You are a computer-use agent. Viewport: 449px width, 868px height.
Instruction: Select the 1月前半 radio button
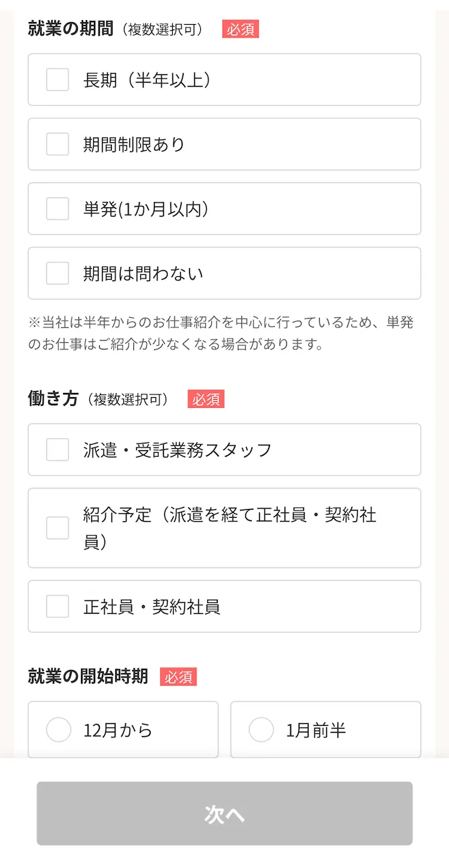[260, 729]
